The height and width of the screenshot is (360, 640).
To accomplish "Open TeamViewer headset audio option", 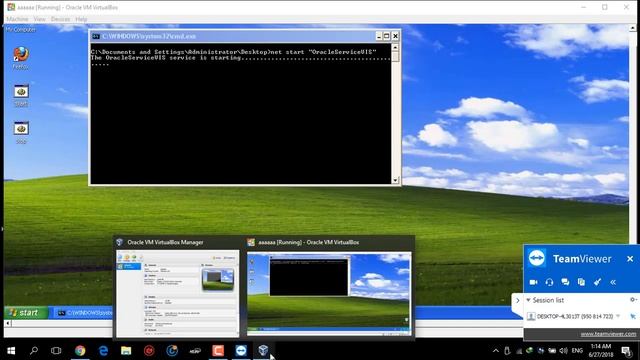I will (x=549, y=282).
